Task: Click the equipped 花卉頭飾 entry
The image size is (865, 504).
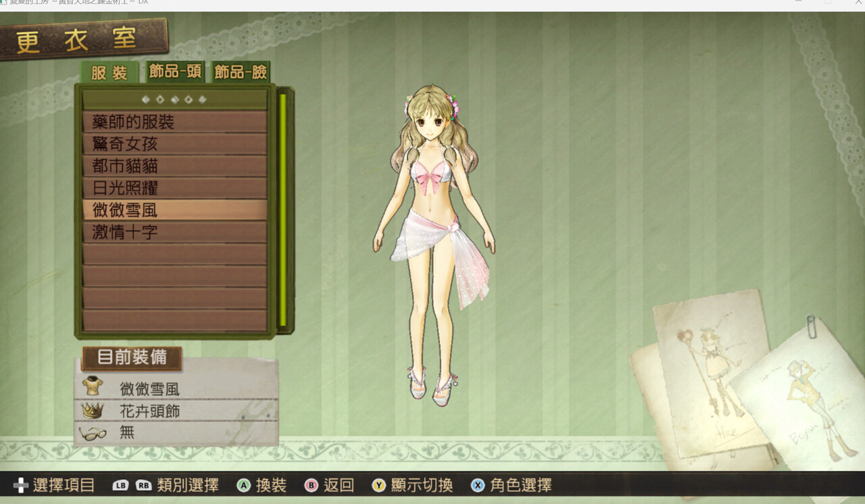Action: pos(149,411)
